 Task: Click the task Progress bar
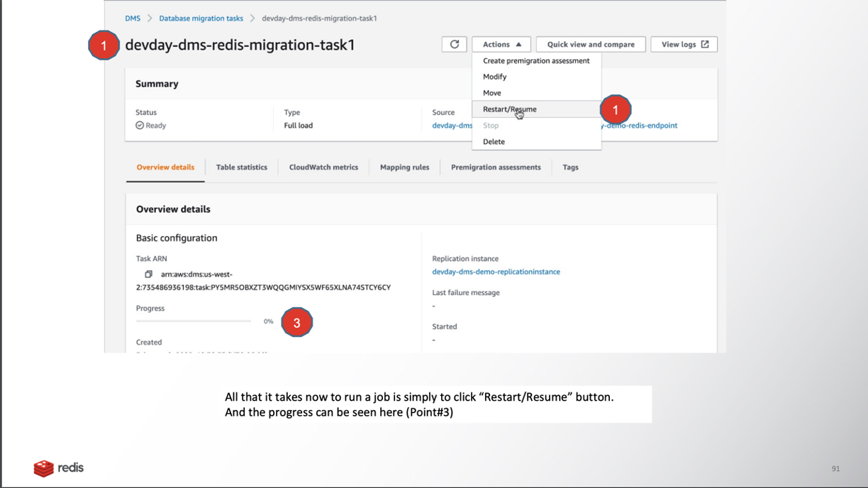[x=194, y=321]
